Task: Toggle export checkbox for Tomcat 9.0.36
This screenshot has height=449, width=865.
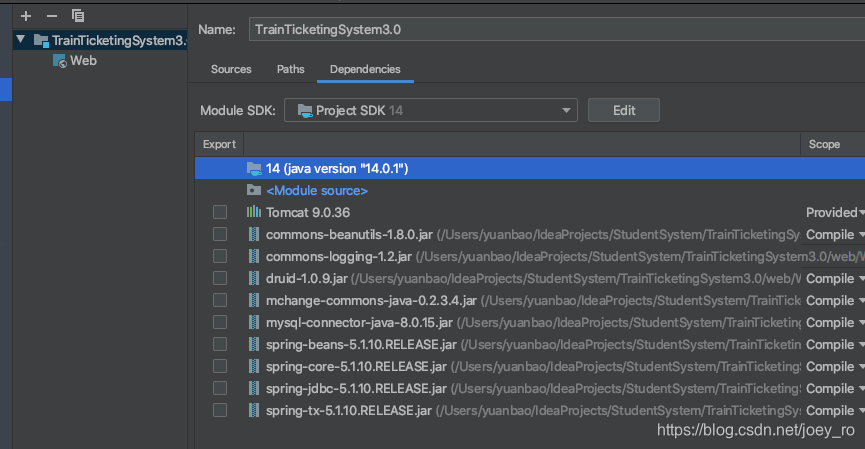Action: click(x=220, y=212)
